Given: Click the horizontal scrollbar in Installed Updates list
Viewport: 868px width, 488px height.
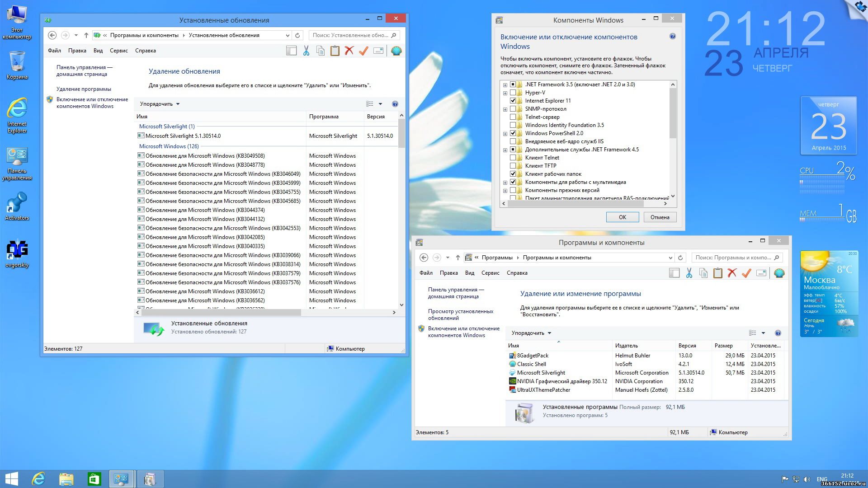Looking at the screenshot, I should tap(221, 312).
